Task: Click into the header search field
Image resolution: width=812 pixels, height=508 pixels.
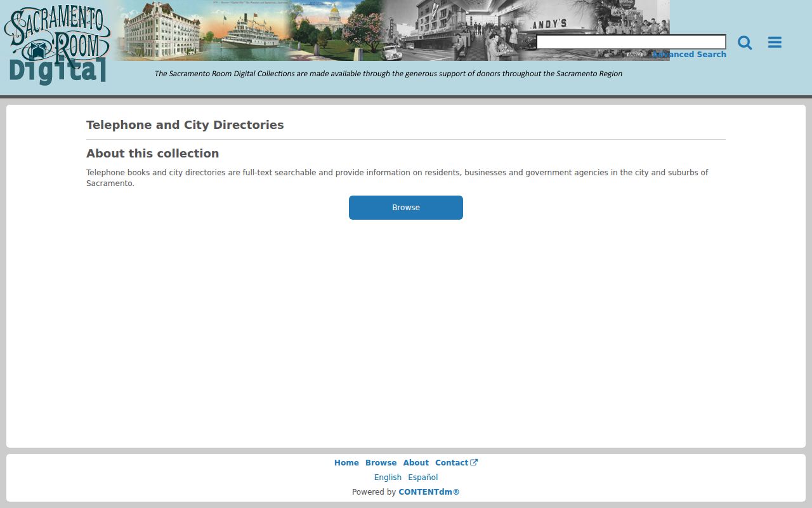Action: coord(631,42)
